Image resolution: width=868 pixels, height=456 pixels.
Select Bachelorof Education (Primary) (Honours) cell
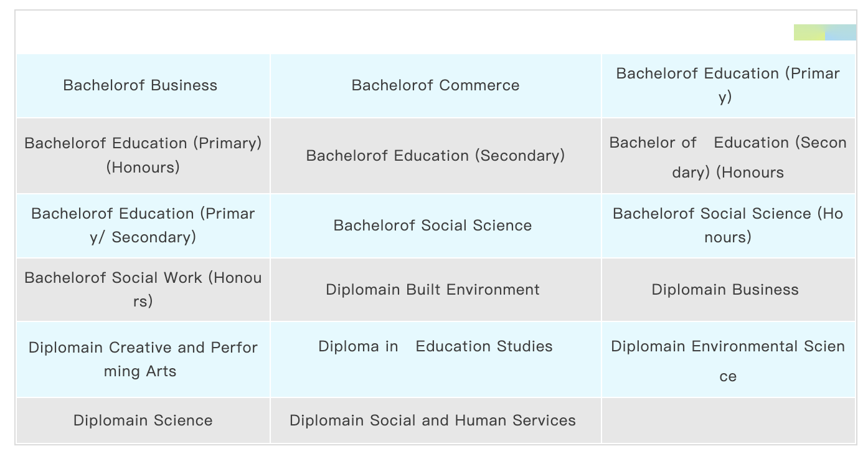pos(143,155)
